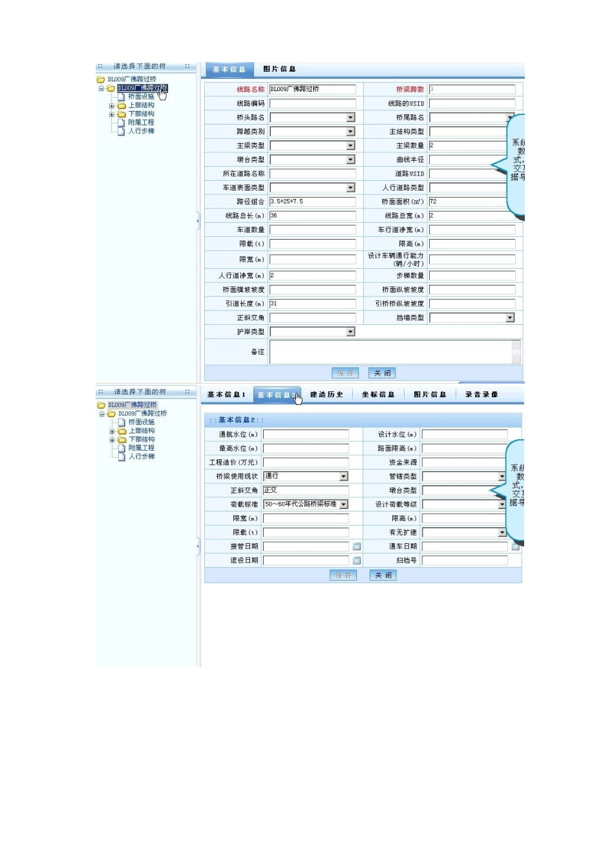
Task: Open the 有无扩建 dropdown
Action: [502, 533]
